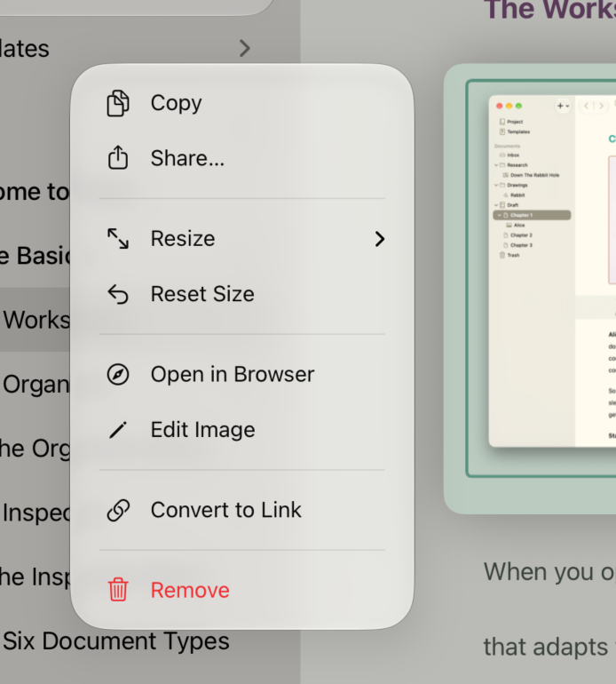616x684 pixels.
Task: Expand the Templates row chevron in sidebar
Action: (245, 48)
